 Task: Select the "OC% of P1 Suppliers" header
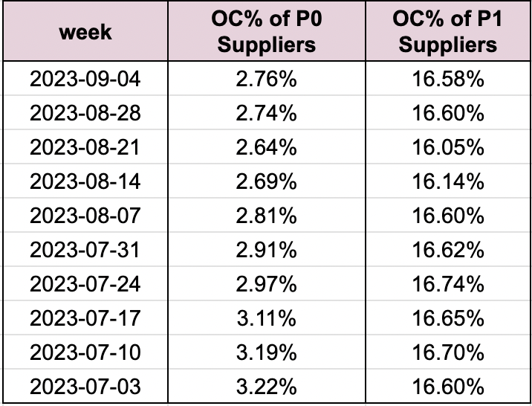447,32
